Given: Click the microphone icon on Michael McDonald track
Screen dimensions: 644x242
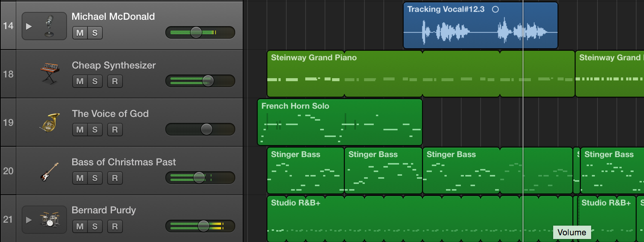Looking at the screenshot, I should [50, 26].
